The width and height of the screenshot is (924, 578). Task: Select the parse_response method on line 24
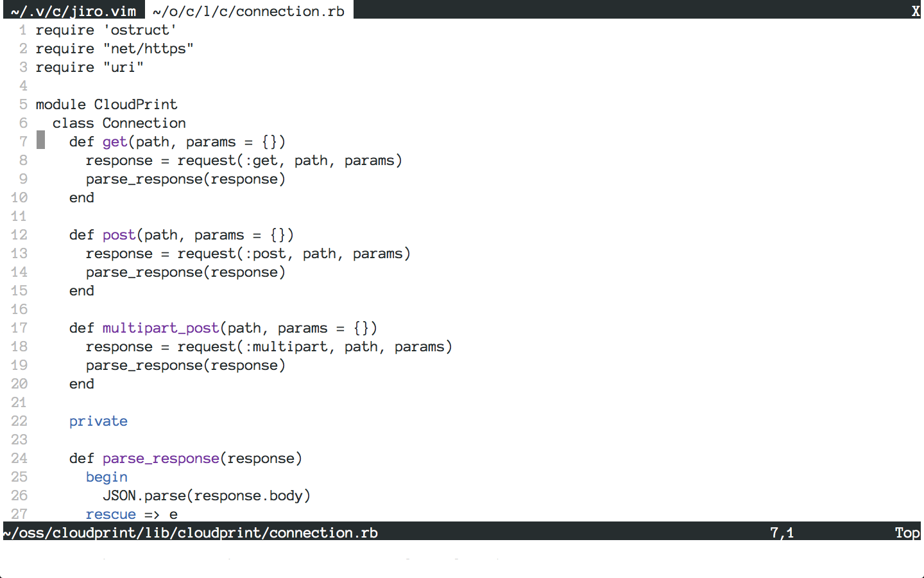(160, 458)
